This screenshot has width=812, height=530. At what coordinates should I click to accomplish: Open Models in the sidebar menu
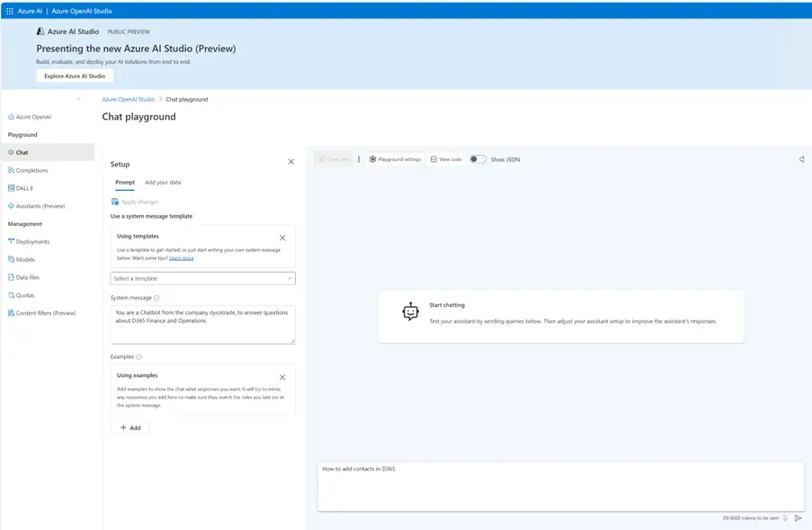click(x=25, y=259)
